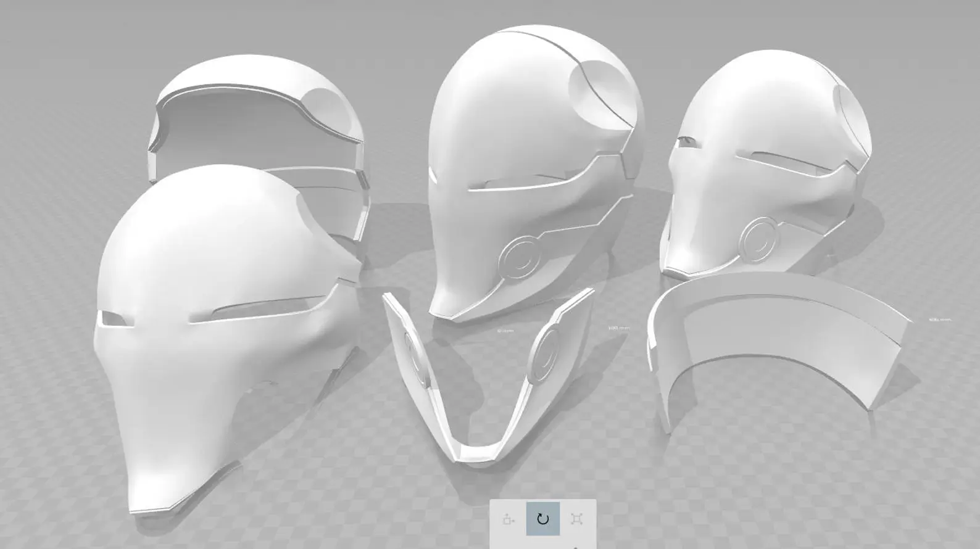
Task: Click the dimension label at far right
Action: [x=939, y=320]
